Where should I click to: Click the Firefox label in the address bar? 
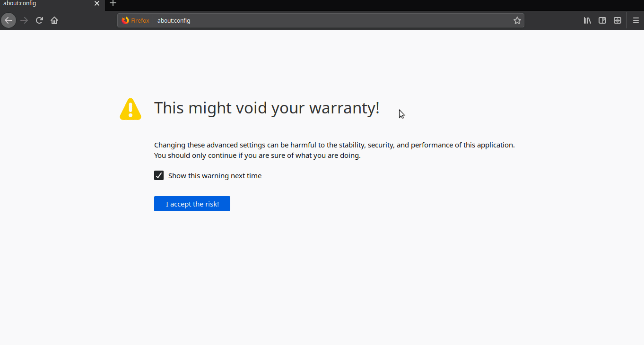[139, 20]
